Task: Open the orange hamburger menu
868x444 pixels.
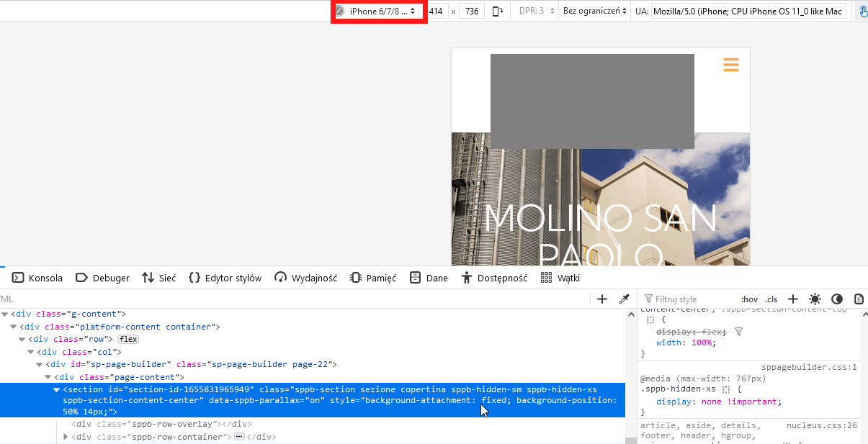Action: (x=731, y=65)
